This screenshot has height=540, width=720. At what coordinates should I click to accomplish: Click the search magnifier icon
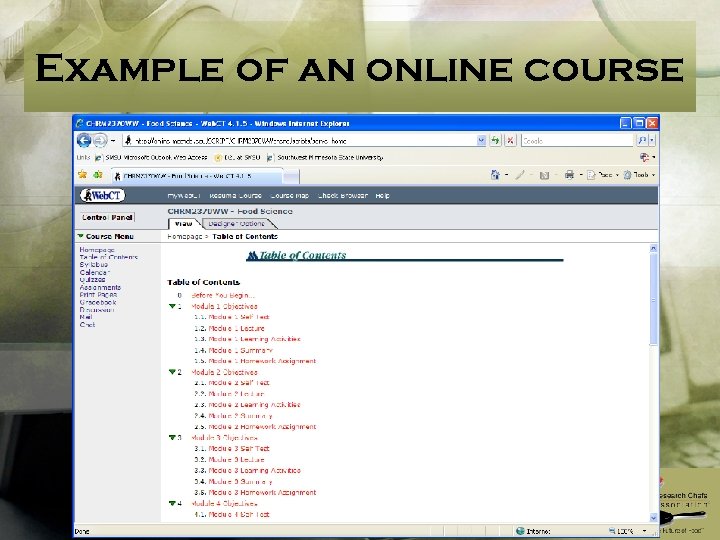click(642, 141)
